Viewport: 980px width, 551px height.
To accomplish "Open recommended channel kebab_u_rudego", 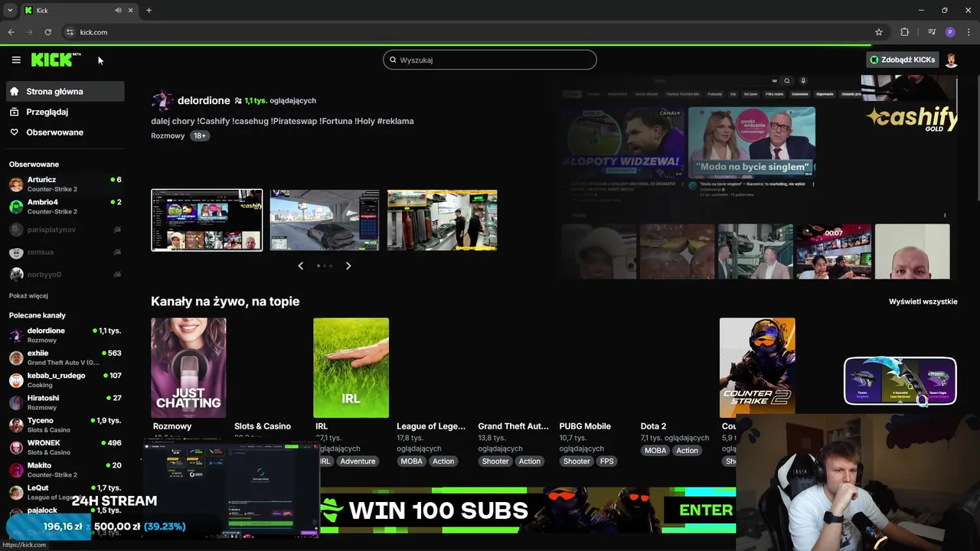I will pyautogui.click(x=65, y=380).
